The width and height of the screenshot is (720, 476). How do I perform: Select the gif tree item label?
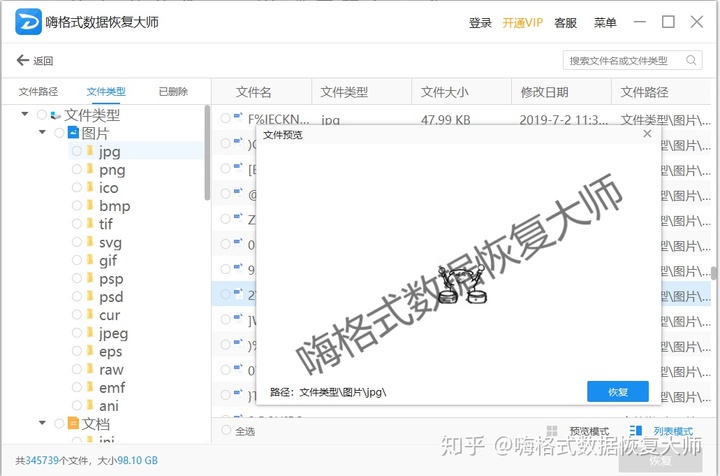tap(108, 261)
